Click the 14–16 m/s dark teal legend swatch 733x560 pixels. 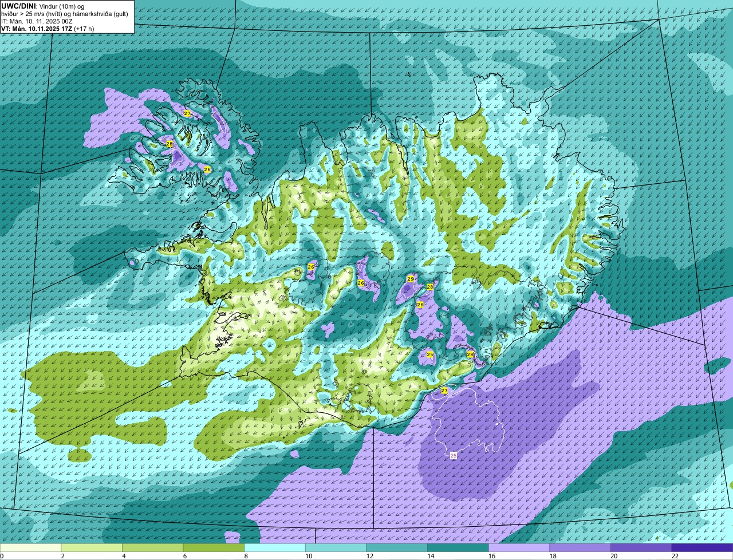458,547
